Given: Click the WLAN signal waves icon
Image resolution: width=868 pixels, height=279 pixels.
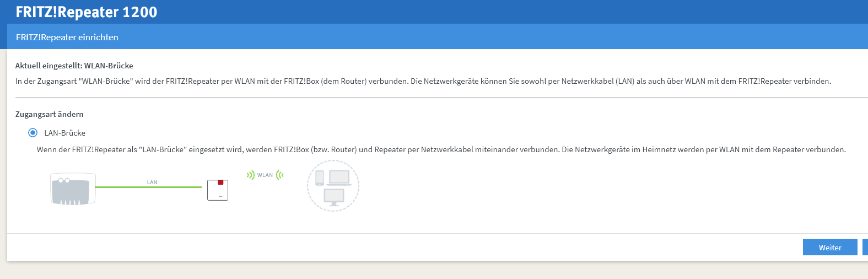Looking at the screenshot, I should (265, 175).
